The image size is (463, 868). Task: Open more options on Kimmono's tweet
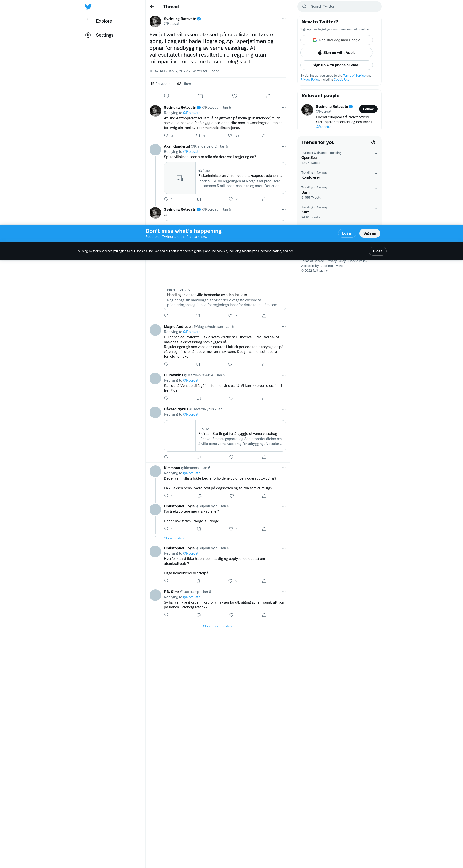point(284,468)
